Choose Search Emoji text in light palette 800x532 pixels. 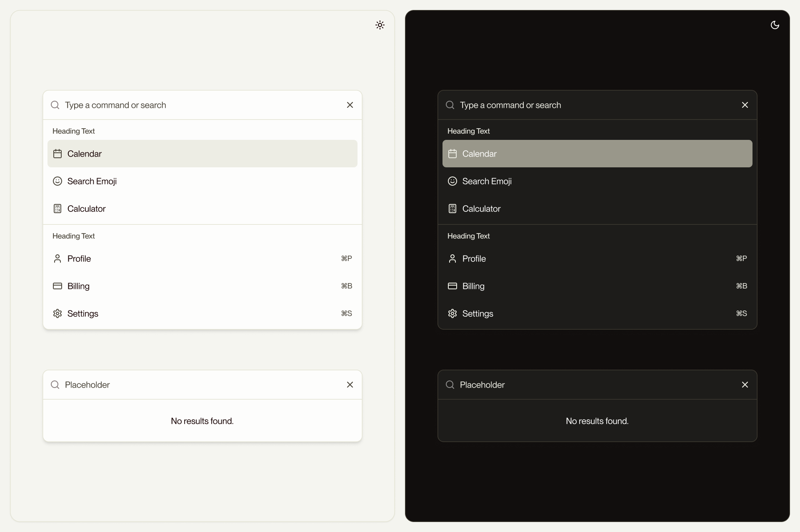pyautogui.click(x=92, y=181)
